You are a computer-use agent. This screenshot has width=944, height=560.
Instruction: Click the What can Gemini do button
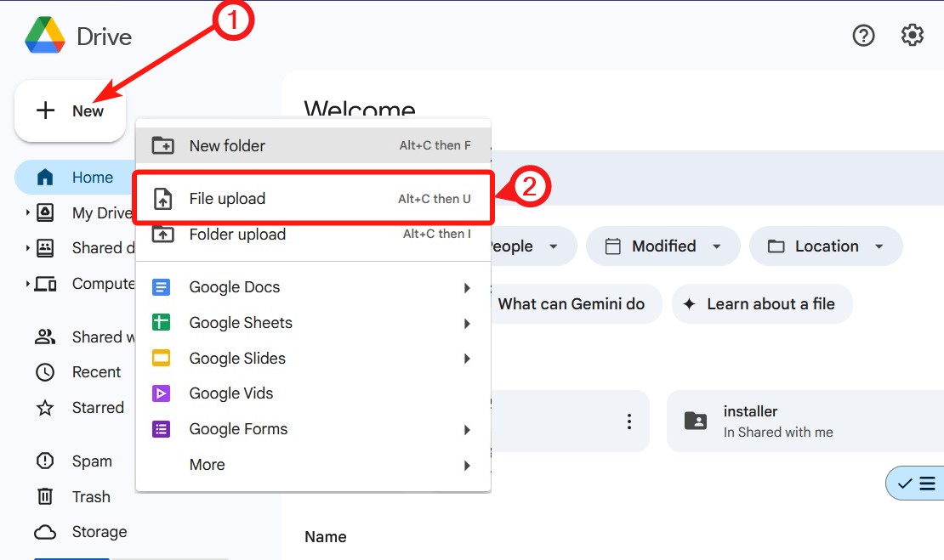(x=574, y=303)
